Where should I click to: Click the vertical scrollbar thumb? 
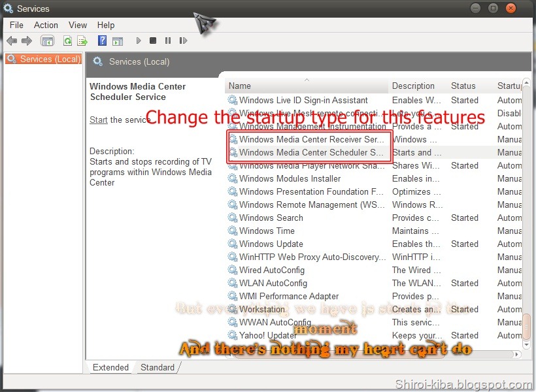527,327
